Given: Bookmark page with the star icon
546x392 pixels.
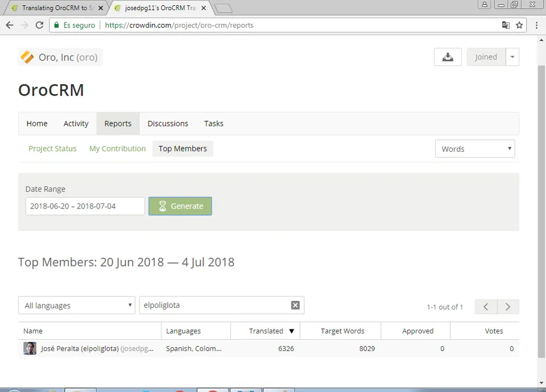Looking at the screenshot, I should pos(519,25).
